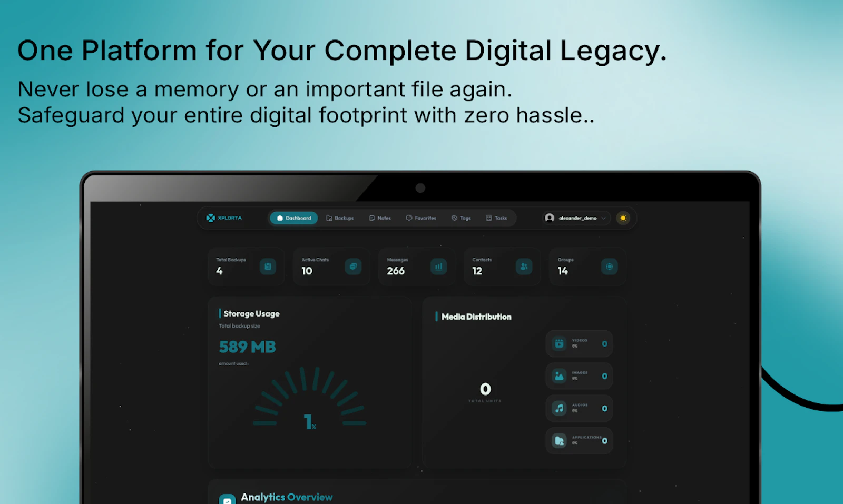Switch to the Backups tab
Viewport: 843px width, 504px height.
coord(340,218)
